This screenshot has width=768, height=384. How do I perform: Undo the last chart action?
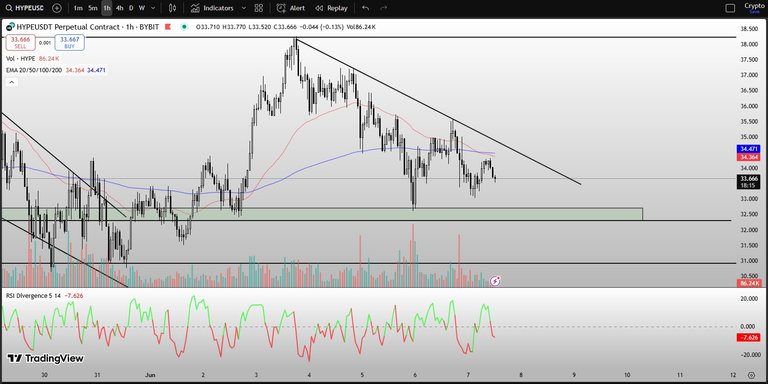click(x=365, y=8)
